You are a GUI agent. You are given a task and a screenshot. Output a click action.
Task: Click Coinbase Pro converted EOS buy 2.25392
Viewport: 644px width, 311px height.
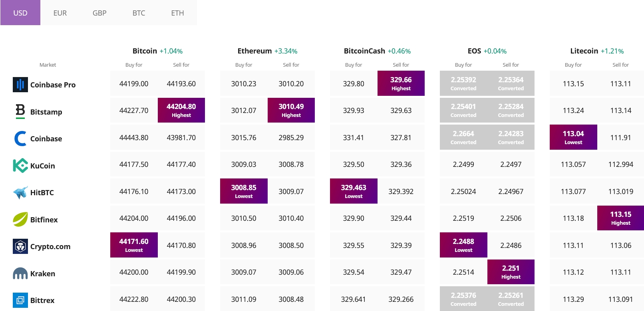[x=463, y=83]
